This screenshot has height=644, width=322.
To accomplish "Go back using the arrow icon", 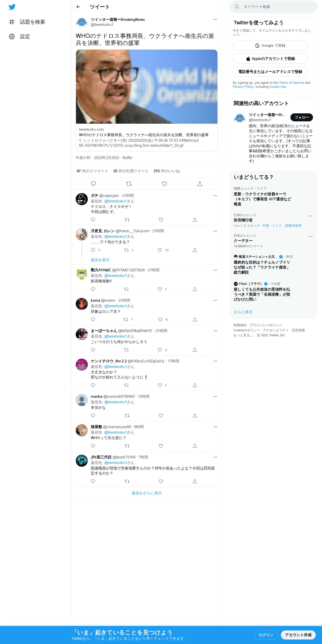I will [78, 7].
